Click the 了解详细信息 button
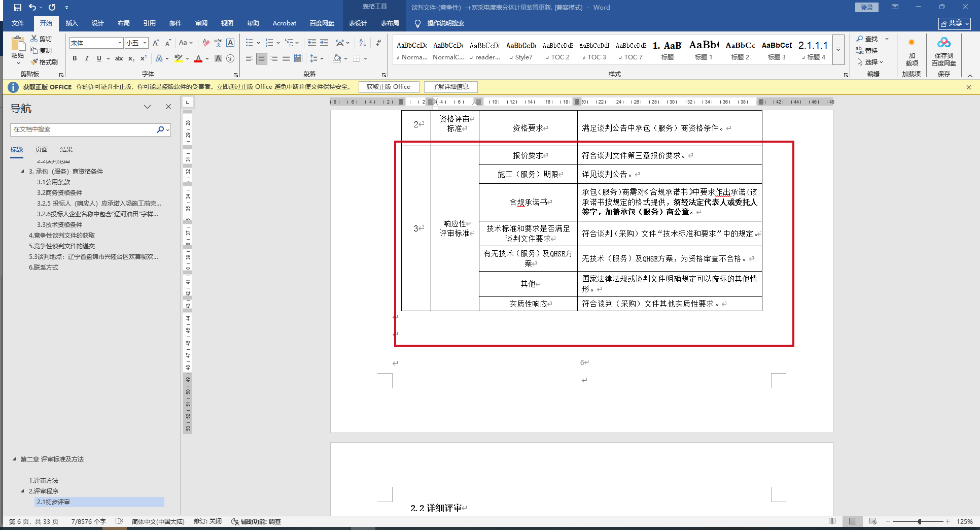Image resolution: width=980 pixels, height=530 pixels. point(450,87)
